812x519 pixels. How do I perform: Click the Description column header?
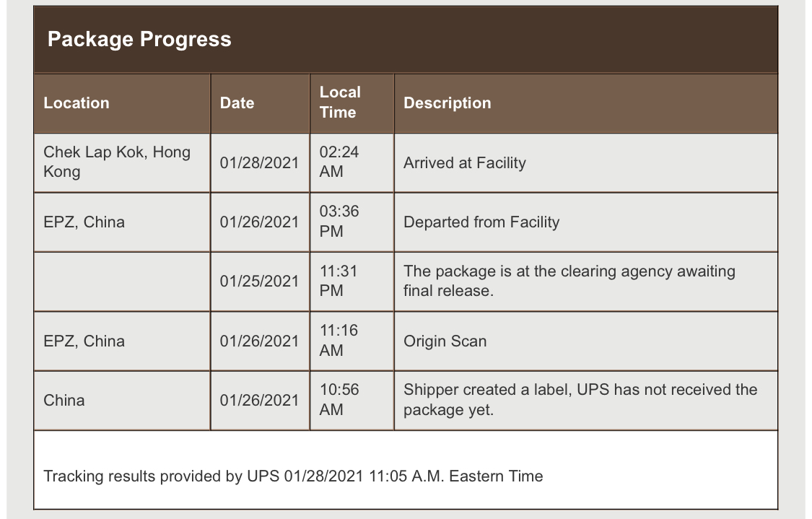pyautogui.click(x=447, y=103)
